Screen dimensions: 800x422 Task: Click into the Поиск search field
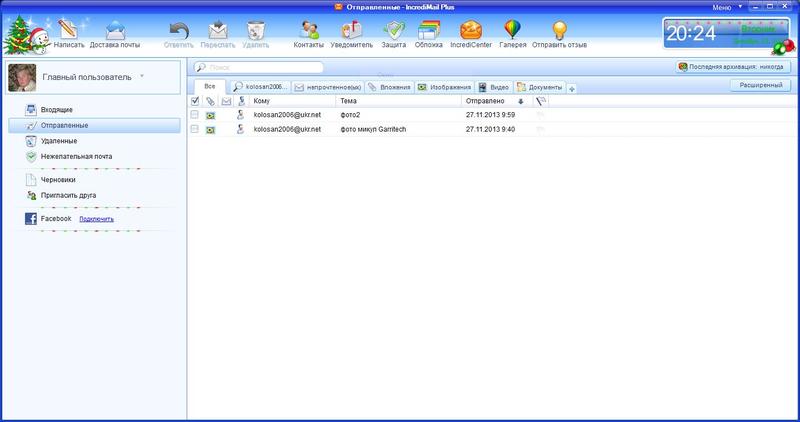[x=260, y=67]
